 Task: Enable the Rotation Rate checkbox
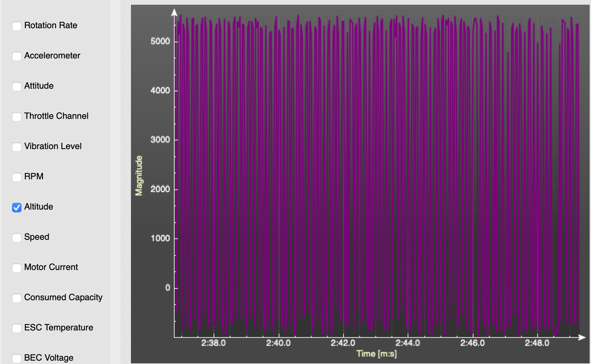tap(17, 26)
